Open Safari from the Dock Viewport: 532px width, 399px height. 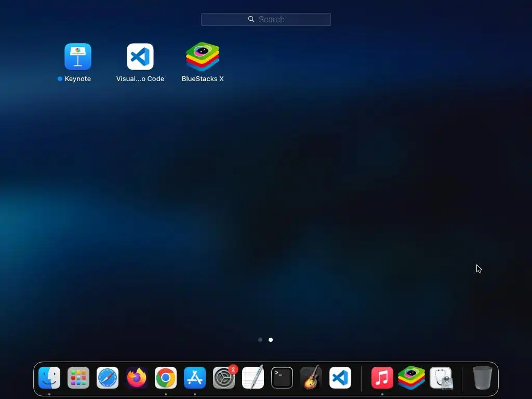click(x=108, y=378)
